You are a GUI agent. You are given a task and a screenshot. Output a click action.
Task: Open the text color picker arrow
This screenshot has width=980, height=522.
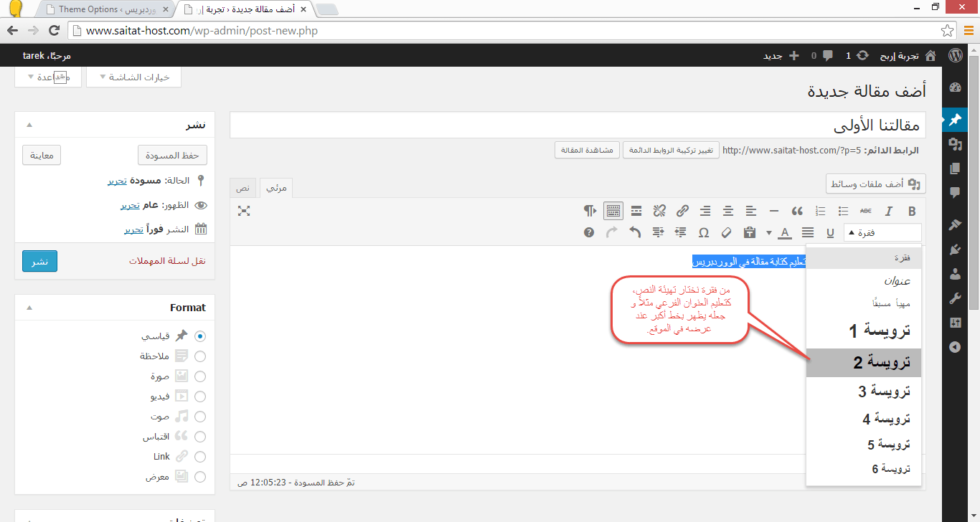tap(770, 232)
